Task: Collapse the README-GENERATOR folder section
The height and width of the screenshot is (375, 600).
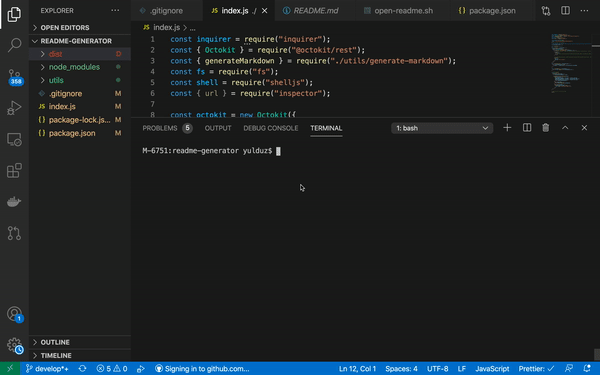Action: pos(80,41)
